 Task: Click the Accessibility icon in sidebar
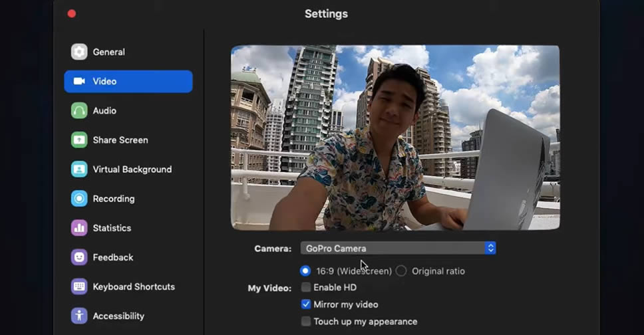point(79,316)
